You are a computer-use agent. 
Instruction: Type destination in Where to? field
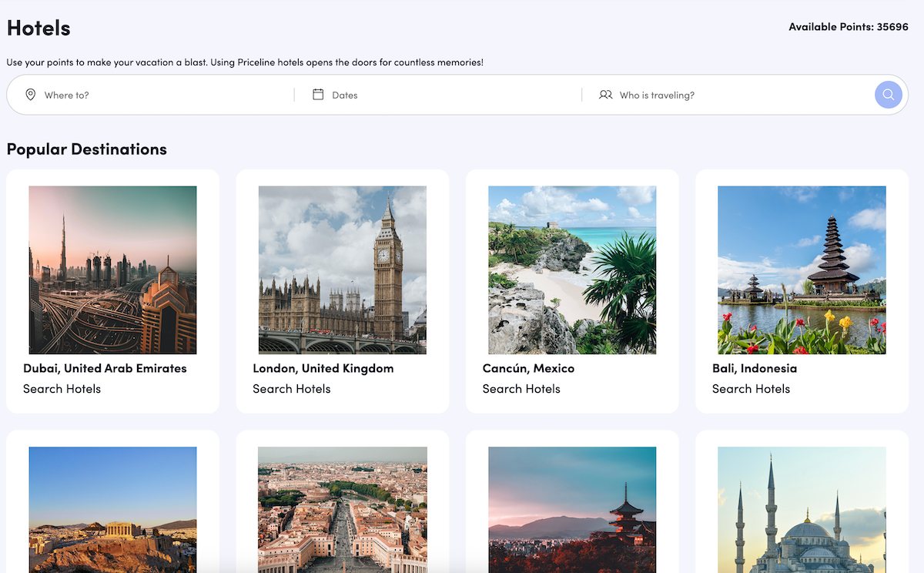click(162, 95)
